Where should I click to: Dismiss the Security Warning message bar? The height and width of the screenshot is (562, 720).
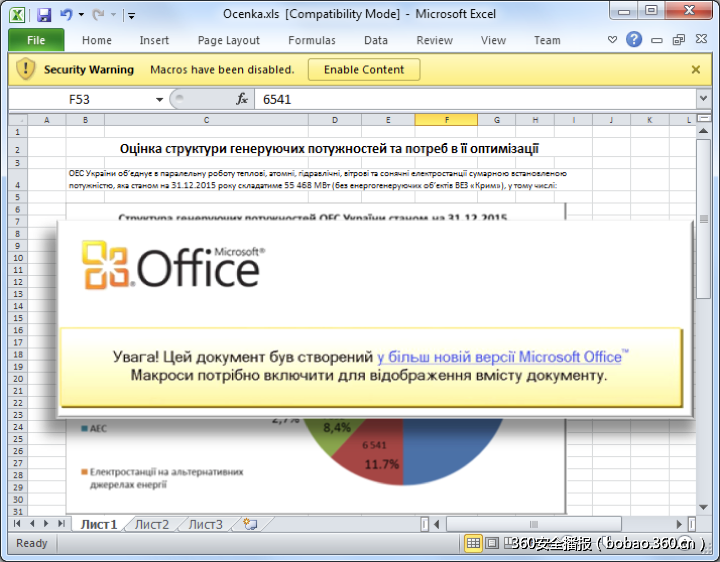[696, 69]
